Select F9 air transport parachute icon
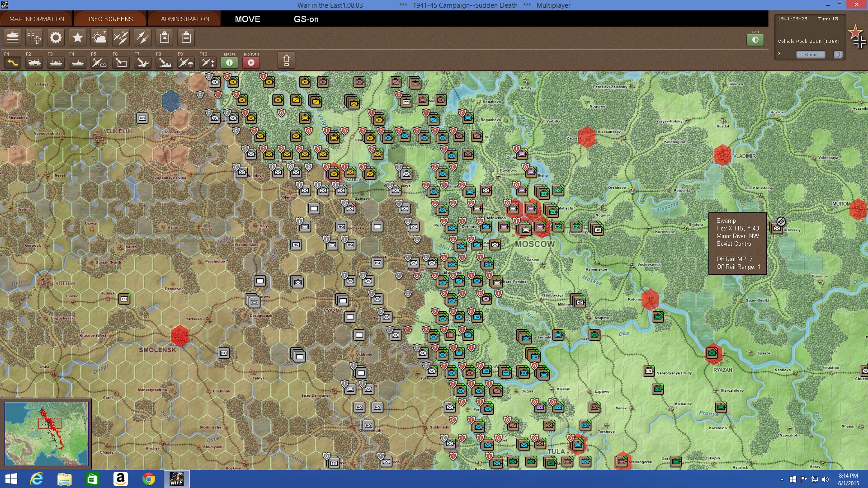 (x=186, y=63)
